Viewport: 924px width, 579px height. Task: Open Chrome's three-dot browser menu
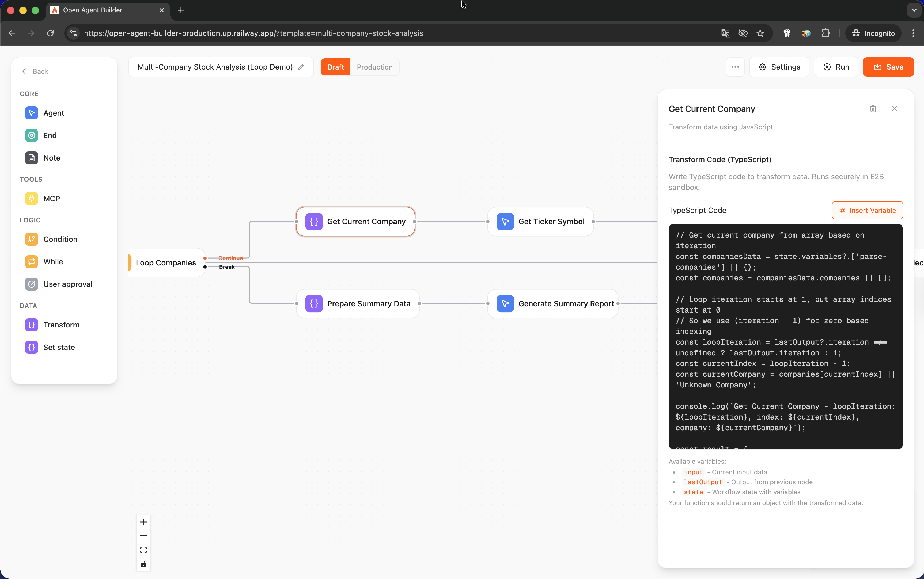coord(913,33)
